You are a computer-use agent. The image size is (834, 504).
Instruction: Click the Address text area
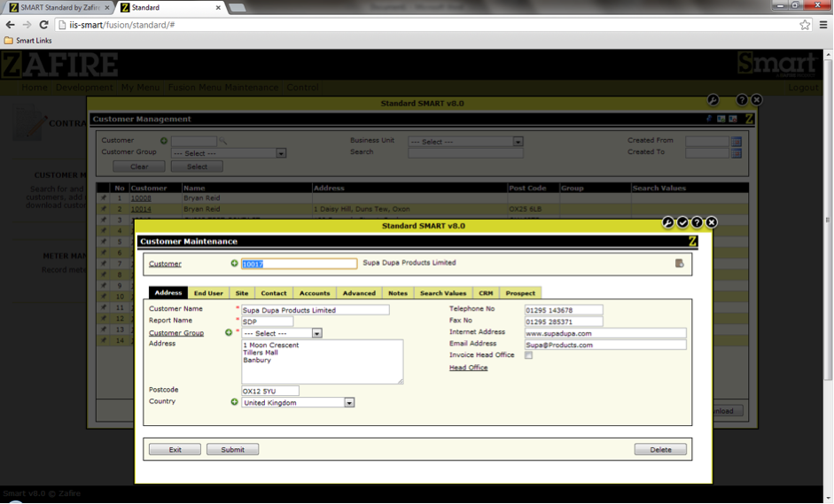pos(323,361)
